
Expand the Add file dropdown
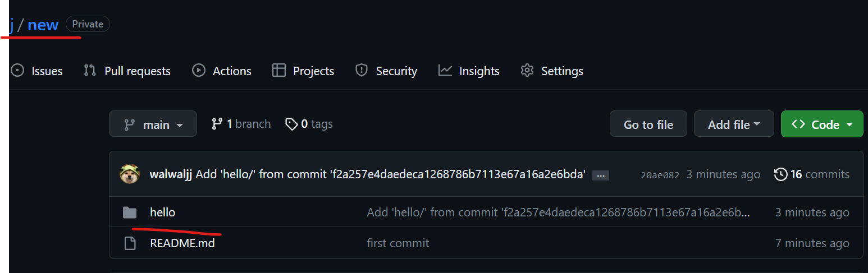pyautogui.click(x=734, y=124)
